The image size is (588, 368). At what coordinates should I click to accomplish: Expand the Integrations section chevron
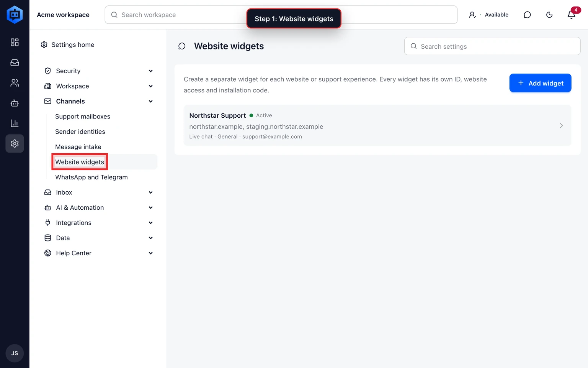pos(151,223)
